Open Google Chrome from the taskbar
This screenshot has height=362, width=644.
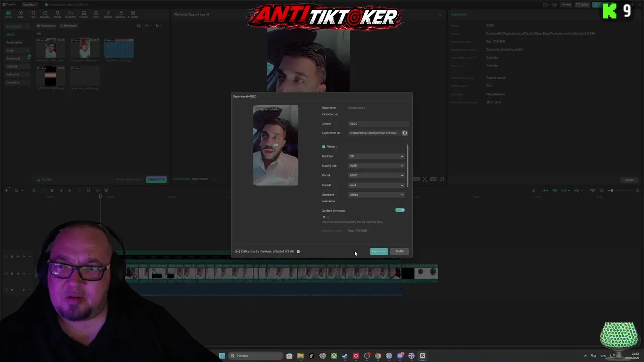tap(378, 356)
